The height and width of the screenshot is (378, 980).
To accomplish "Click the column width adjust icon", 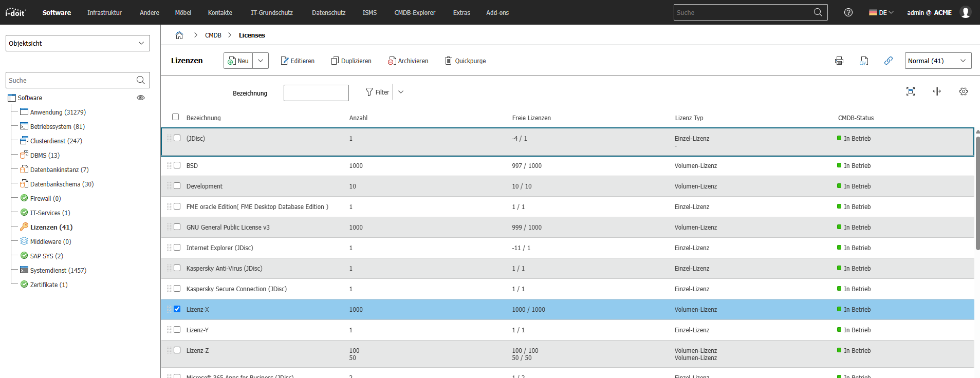I will (937, 91).
